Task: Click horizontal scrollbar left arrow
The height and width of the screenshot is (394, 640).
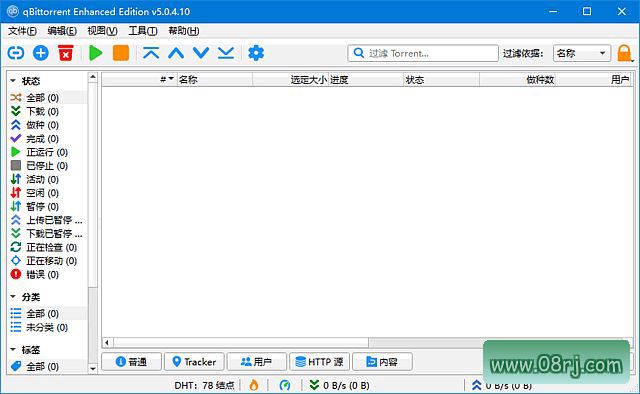Action: [x=107, y=342]
